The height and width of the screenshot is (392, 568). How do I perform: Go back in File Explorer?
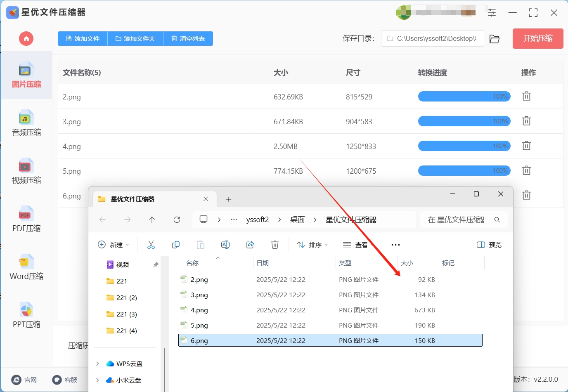[103, 220]
